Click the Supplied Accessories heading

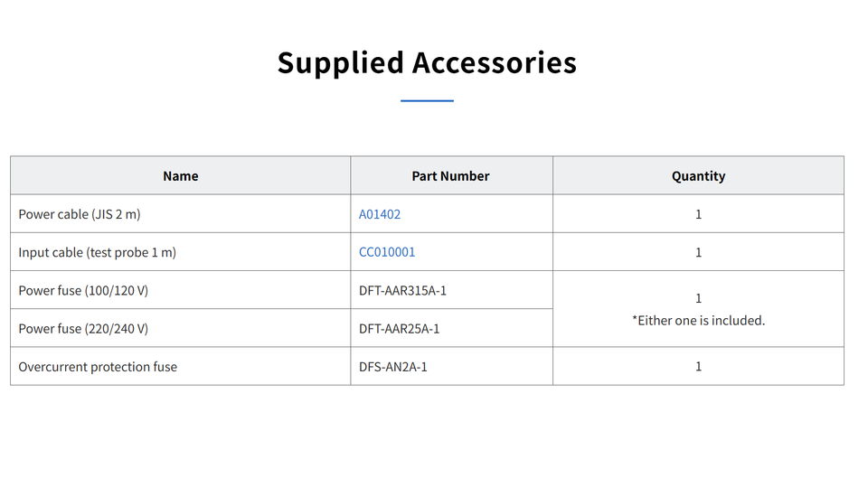(x=427, y=62)
